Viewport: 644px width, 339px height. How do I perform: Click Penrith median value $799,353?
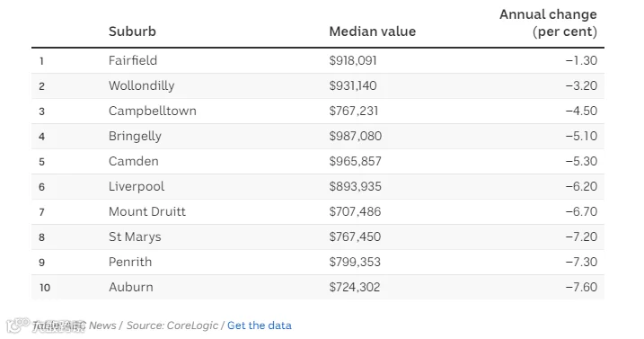point(355,262)
